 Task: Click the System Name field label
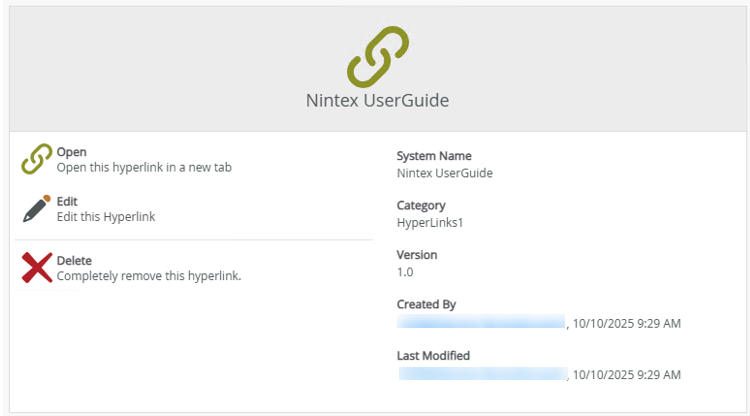(x=434, y=156)
